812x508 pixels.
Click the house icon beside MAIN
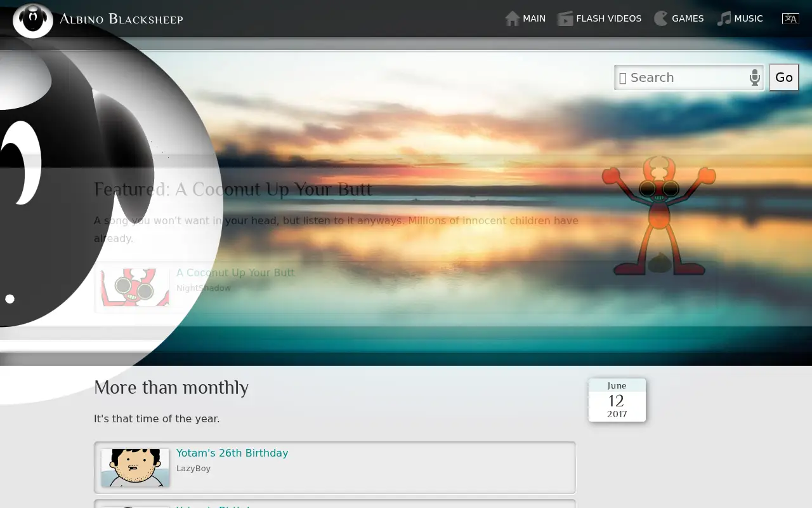tap(513, 19)
